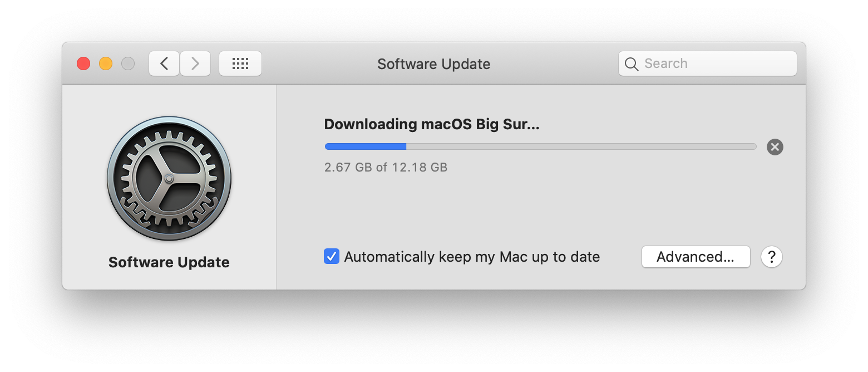This screenshot has height=372, width=868.
Task: Click the gray disabled zoom window button
Action: pyautogui.click(x=128, y=63)
